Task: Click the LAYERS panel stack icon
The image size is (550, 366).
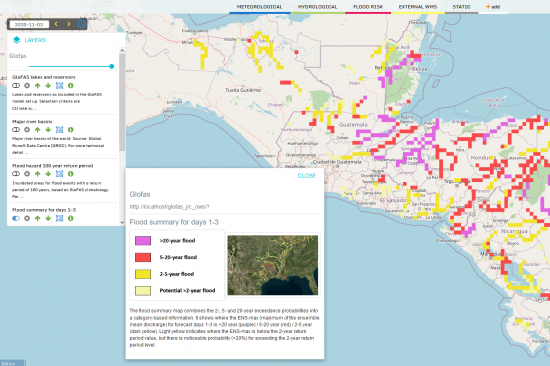Action: 16,40
